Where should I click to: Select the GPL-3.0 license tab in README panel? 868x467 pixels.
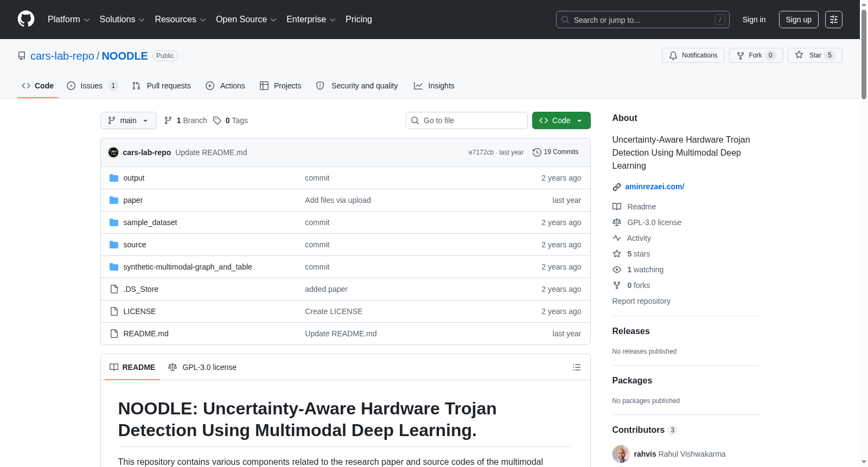[x=202, y=367]
